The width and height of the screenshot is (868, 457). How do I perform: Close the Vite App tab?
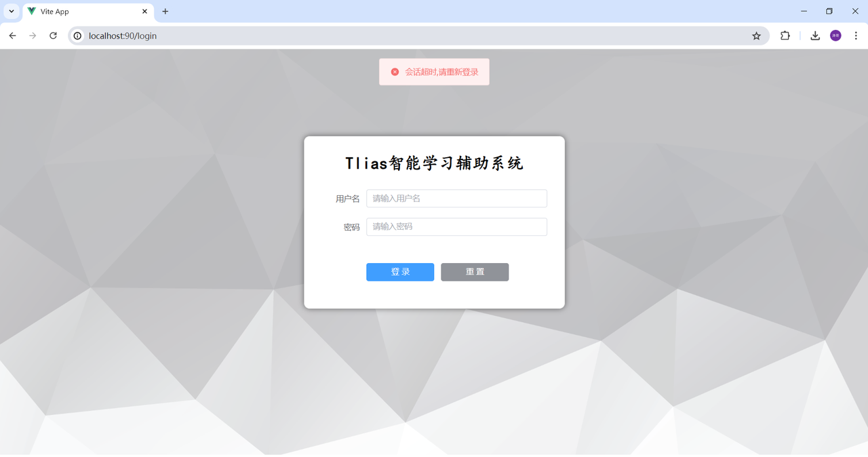(144, 12)
